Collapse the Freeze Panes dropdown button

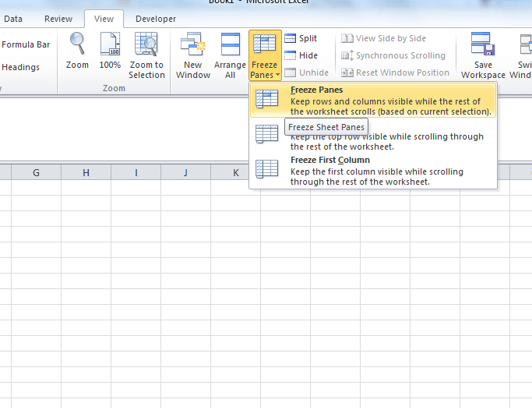pyautogui.click(x=265, y=55)
